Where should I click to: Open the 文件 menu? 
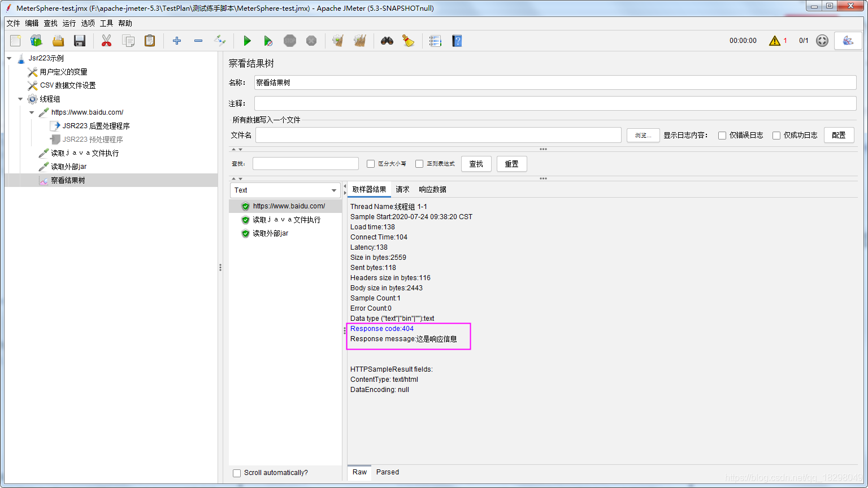(x=13, y=23)
